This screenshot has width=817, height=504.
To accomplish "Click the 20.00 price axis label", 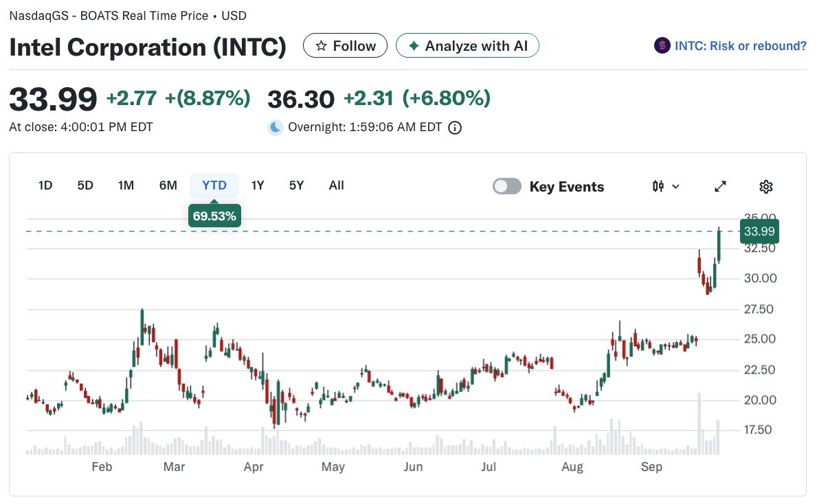I will point(760,400).
